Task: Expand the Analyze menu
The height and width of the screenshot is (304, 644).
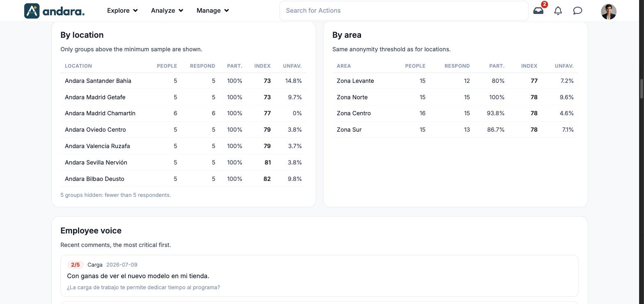Action: (167, 11)
